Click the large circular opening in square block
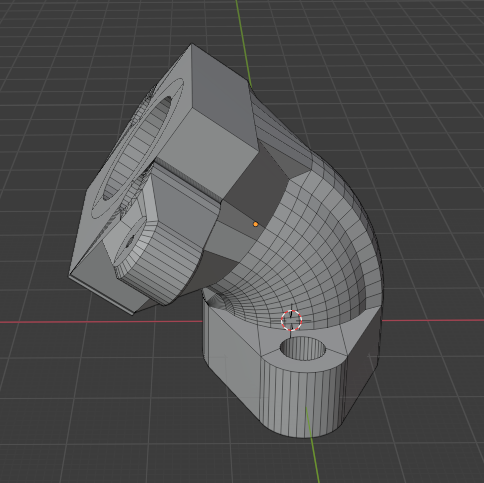The height and width of the screenshot is (483, 484). tap(138, 147)
